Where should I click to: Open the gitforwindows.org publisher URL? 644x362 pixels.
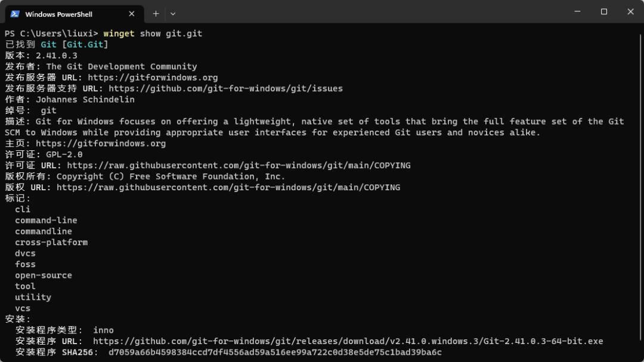(x=153, y=78)
